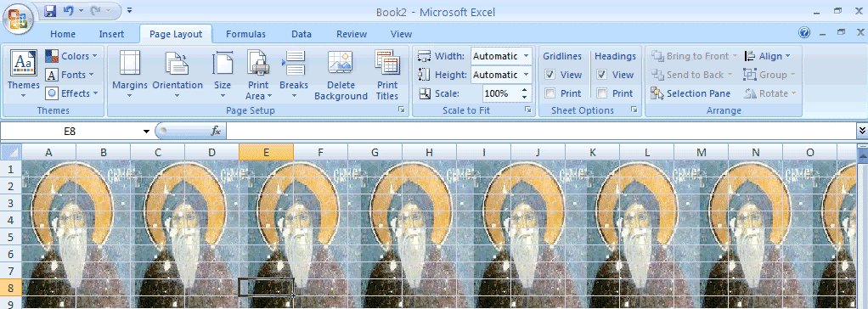
Task: Open the Margins gallery
Action: pos(130,75)
